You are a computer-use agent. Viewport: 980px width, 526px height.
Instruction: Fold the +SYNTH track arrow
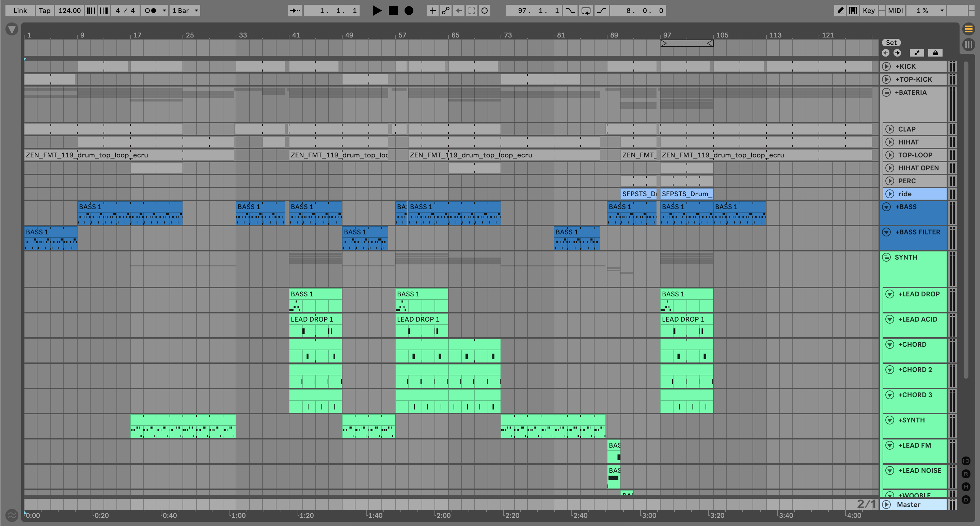[x=889, y=420]
